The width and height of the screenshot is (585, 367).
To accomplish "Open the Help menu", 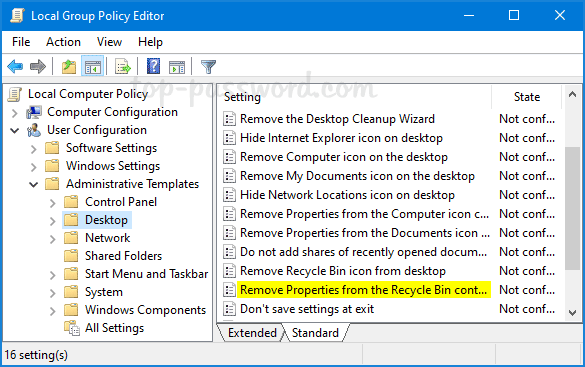I will pyautogui.click(x=150, y=42).
